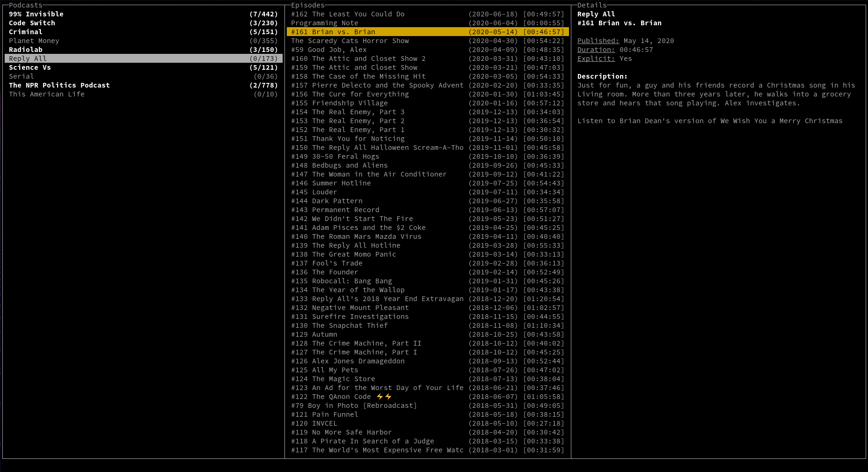Select episode #140 The Roman Mars Mazda Virus
Screen dimensions: 868x472
click(428, 236)
